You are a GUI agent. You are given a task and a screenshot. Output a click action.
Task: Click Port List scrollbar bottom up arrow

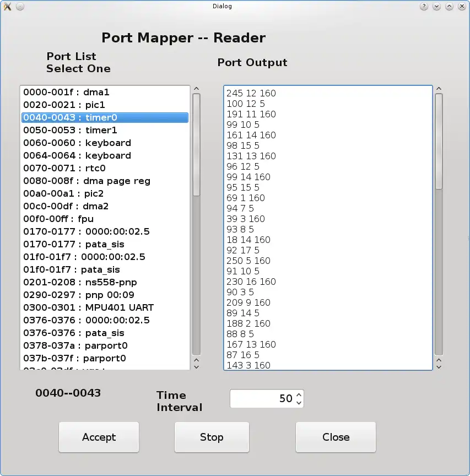[197, 360]
